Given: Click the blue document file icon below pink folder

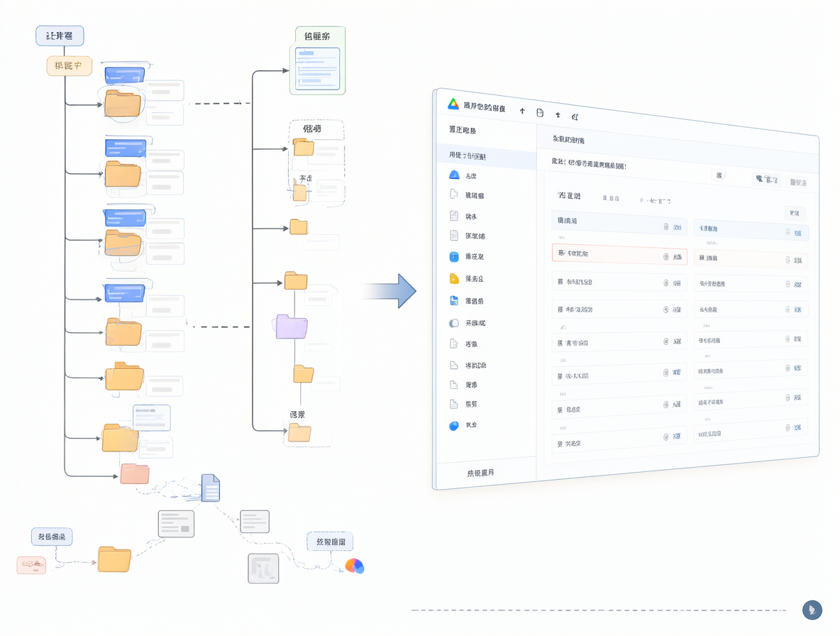Looking at the screenshot, I should [x=211, y=488].
